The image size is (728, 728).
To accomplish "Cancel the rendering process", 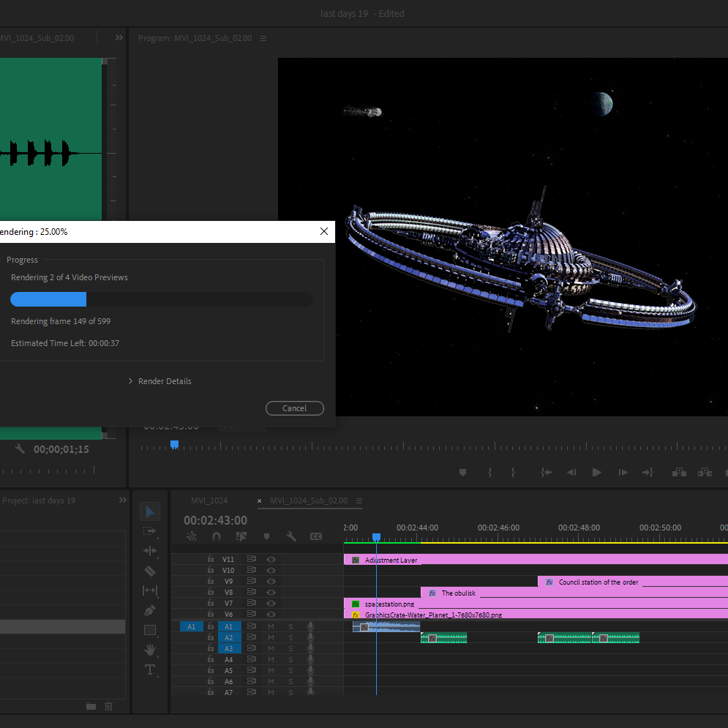I will point(295,408).
